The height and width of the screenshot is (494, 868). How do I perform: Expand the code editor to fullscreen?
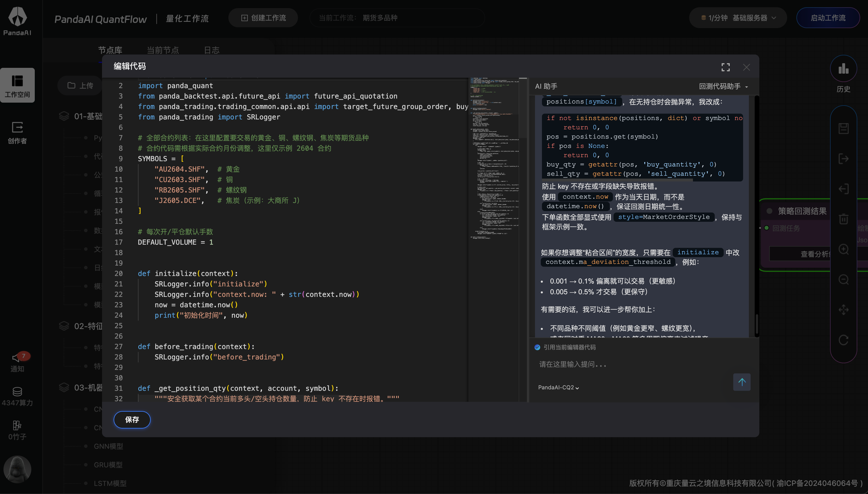point(725,67)
